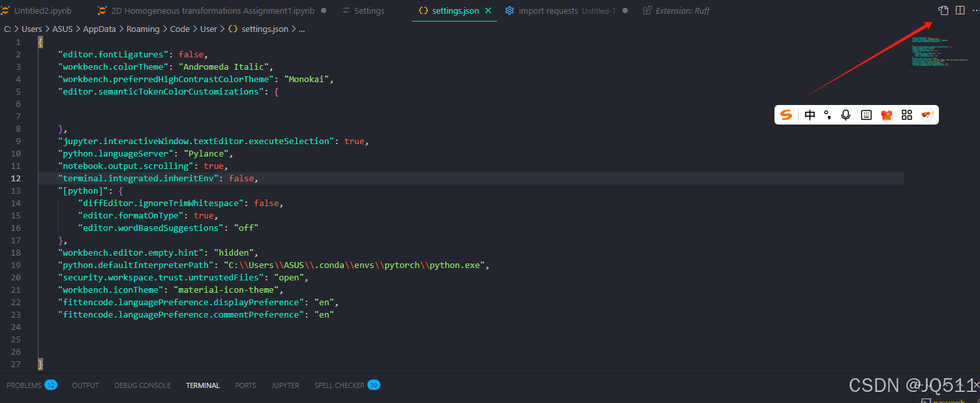The width and height of the screenshot is (980, 403).
Task: Open the TERMINAL panel
Action: pos(202,385)
